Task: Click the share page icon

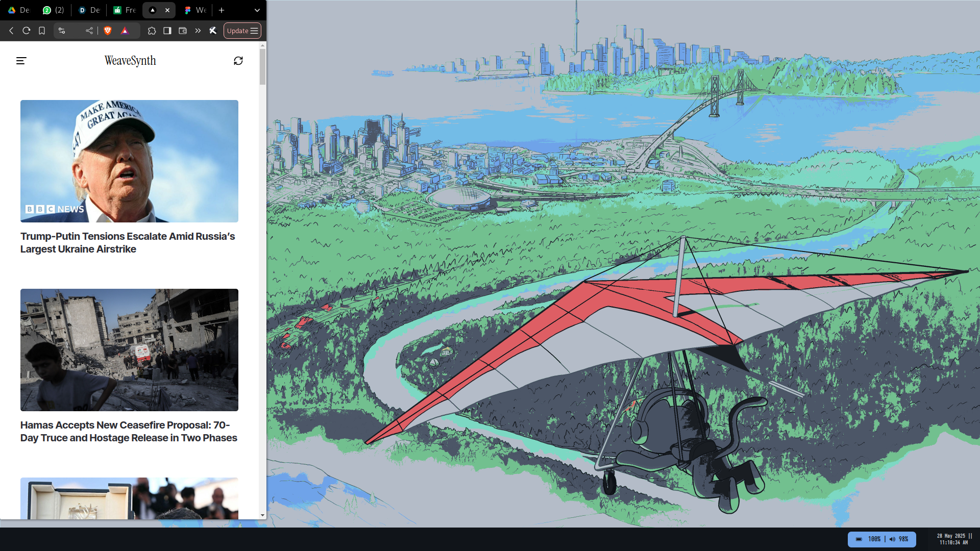Action: coord(89,31)
